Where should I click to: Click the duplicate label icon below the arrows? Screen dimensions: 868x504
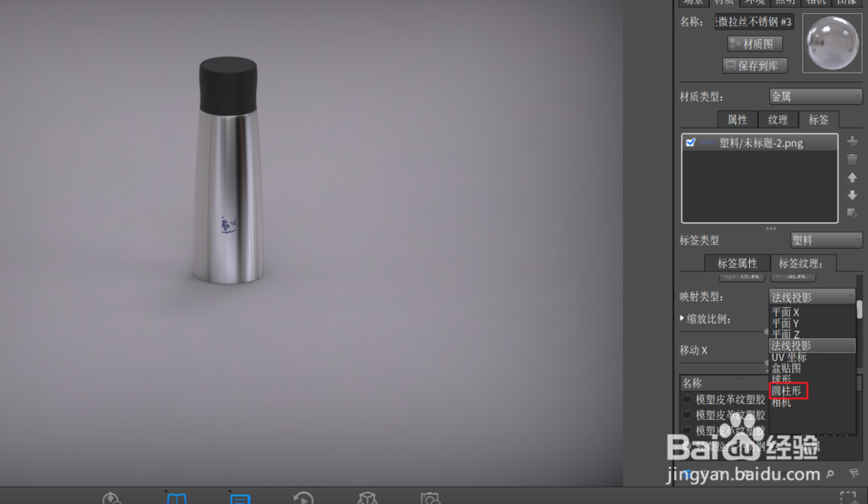point(852,213)
